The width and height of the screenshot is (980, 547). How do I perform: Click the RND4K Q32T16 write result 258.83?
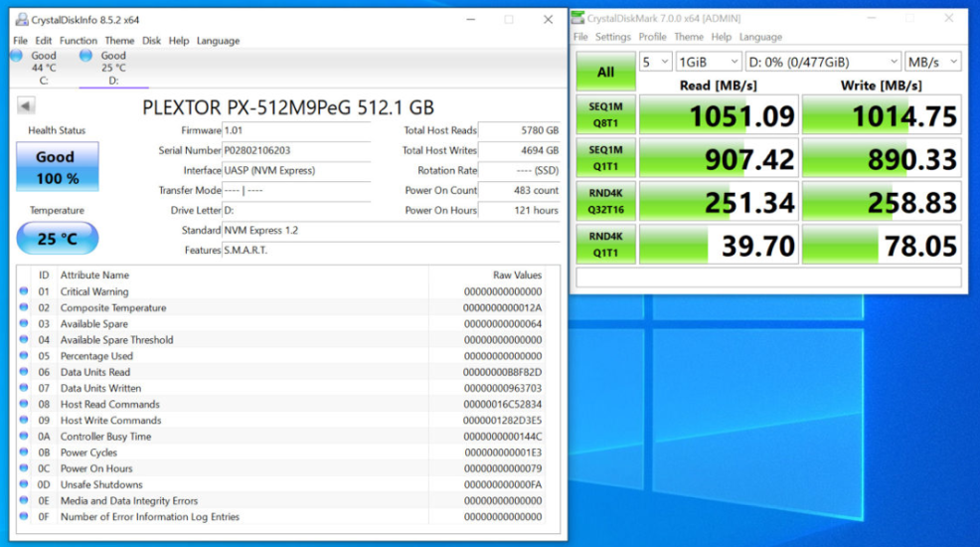(882, 201)
